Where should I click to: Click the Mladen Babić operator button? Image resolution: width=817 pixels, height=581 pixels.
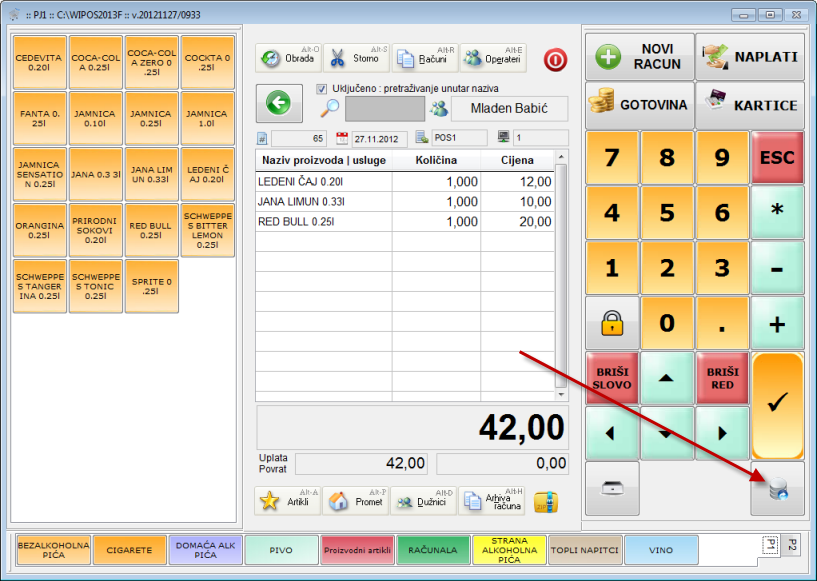point(509,109)
